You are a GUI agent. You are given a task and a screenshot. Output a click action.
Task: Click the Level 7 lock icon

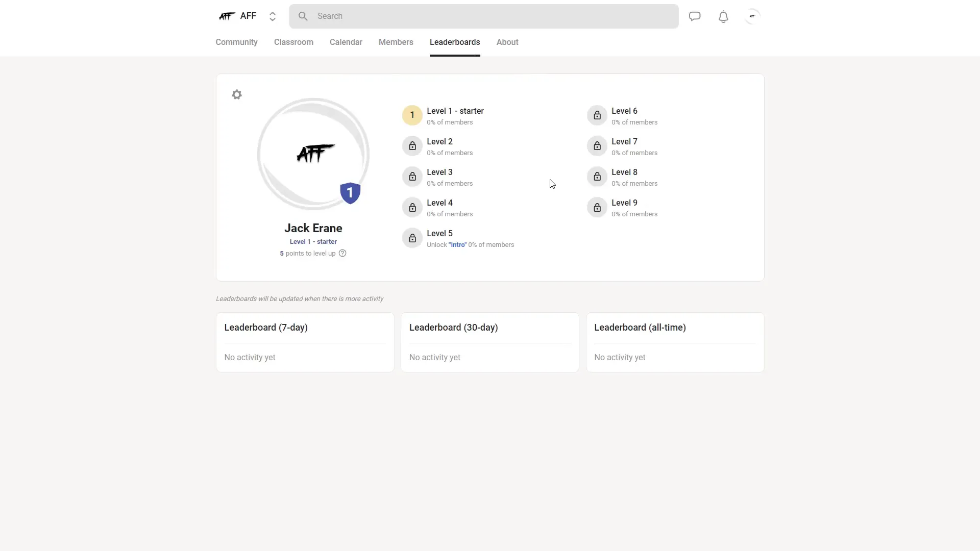click(x=597, y=146)
